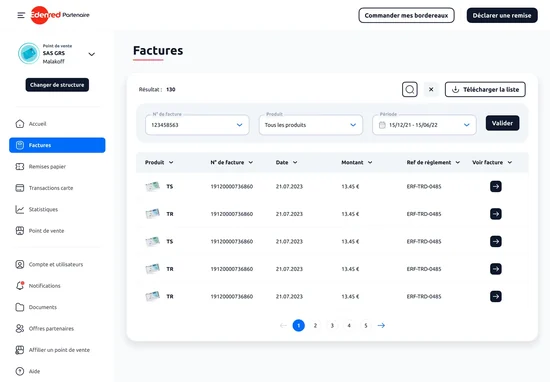This screenshot has height=382, width=550.
Task: Click the download icon in Télécharger la liste
Action: (x=455, y=89)
